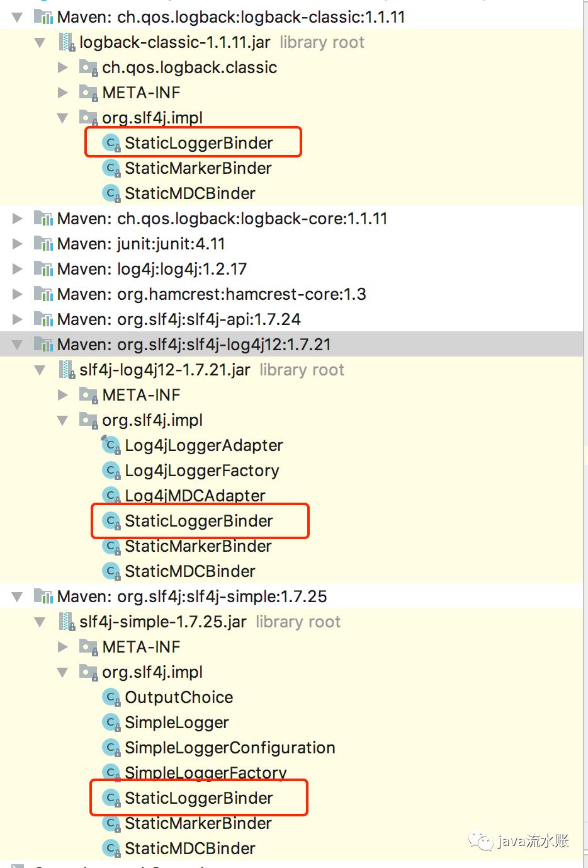Screen dimensions: 588x868
Task: Click the slf4j-log4j12-1.7.21.jar archive icon
Action: 67,370
